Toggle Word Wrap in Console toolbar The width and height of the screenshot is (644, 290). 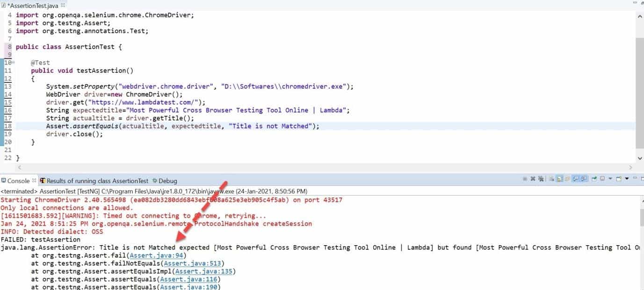pyautogui.click(x=567, y=179)
